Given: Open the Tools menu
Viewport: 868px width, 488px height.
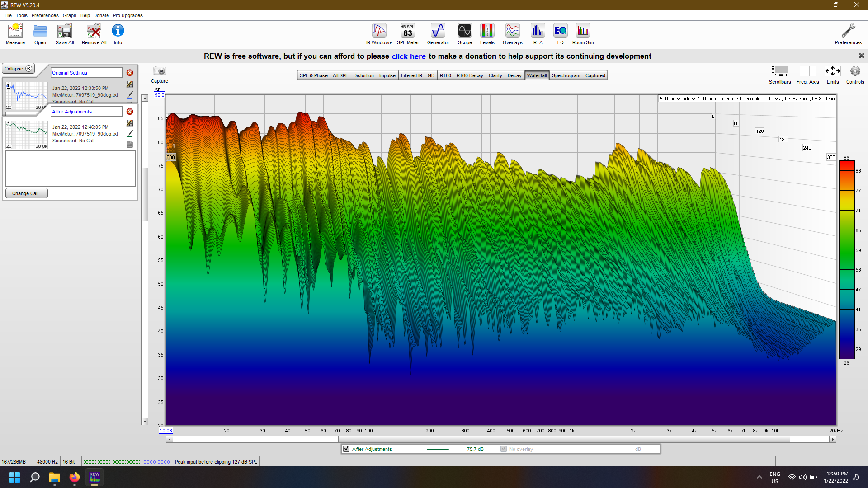Looking at the screenshot, I should point(21,15).
